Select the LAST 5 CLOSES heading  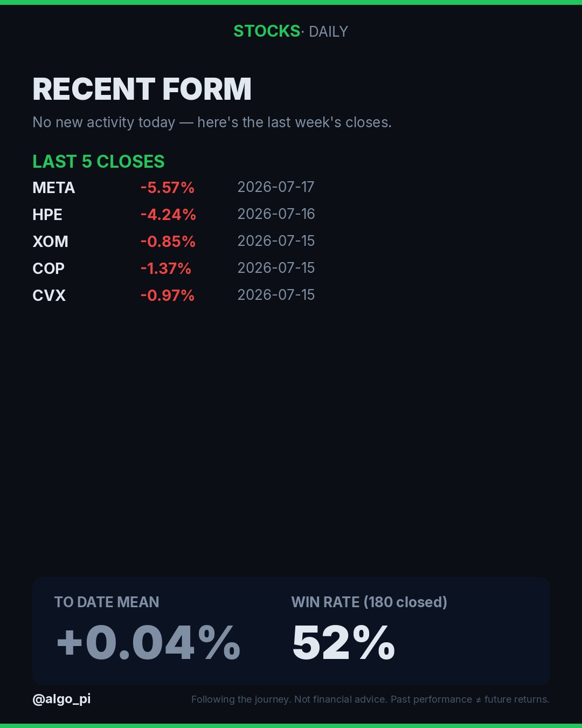(99, 161)
